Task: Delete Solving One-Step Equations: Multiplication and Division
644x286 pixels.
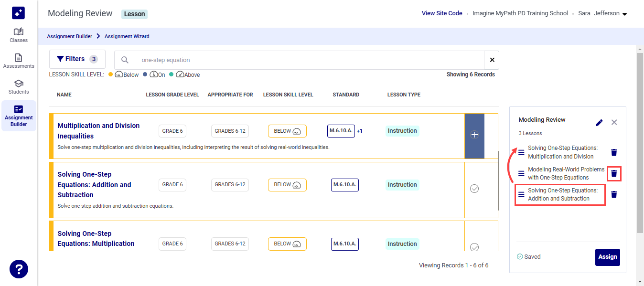Action: (614, 152)
